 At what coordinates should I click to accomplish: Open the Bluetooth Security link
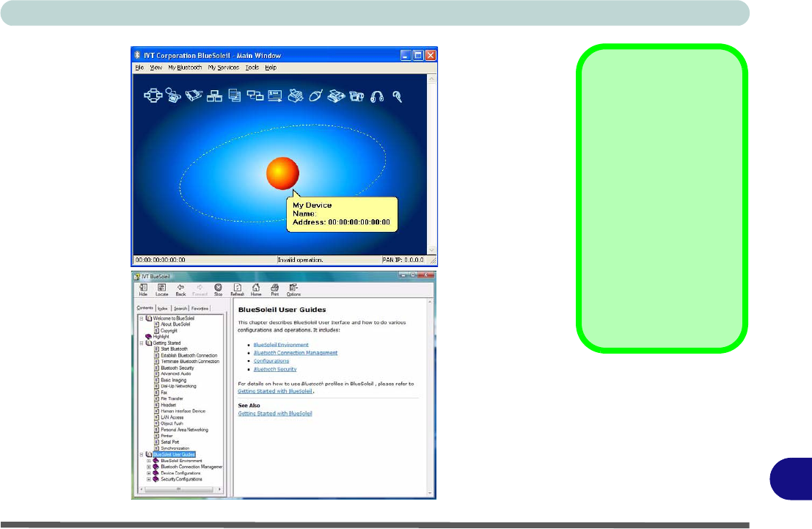coord(275,369)
